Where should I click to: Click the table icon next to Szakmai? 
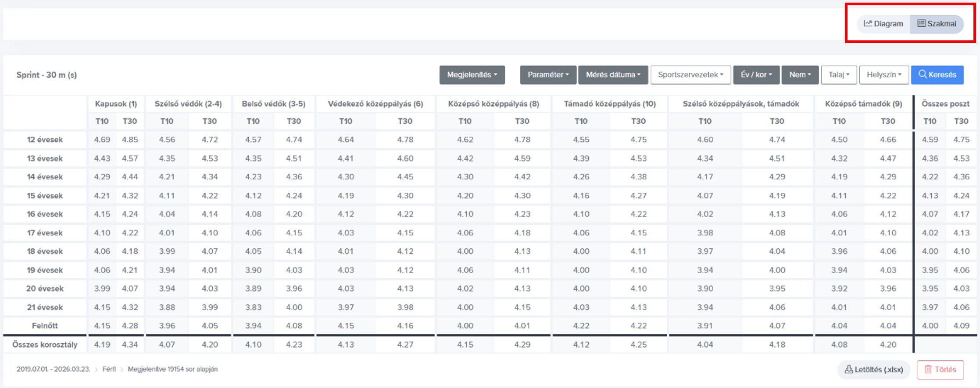922,24
